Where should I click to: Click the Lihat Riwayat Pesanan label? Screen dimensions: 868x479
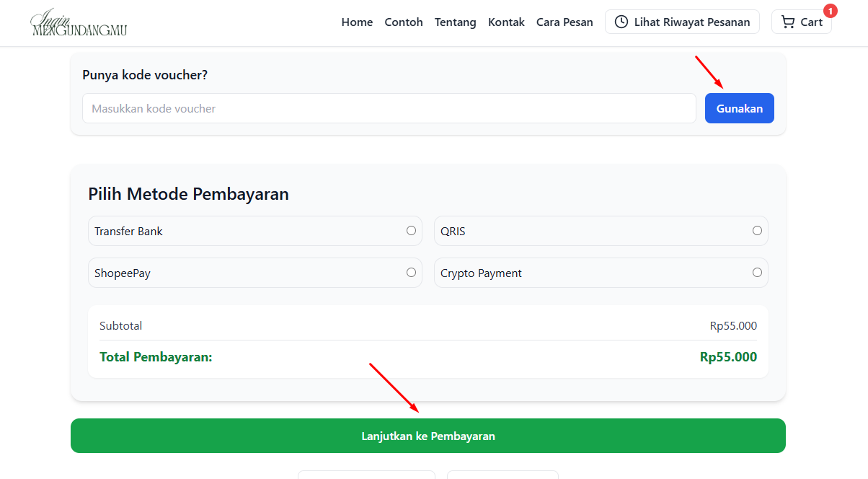(x=691, y=22)
